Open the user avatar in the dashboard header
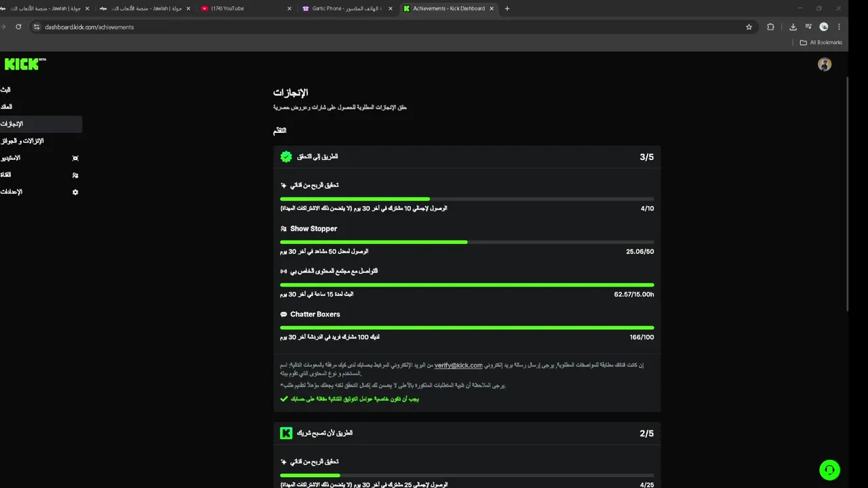The image size is (868, 488). click(x=825, y=64)
